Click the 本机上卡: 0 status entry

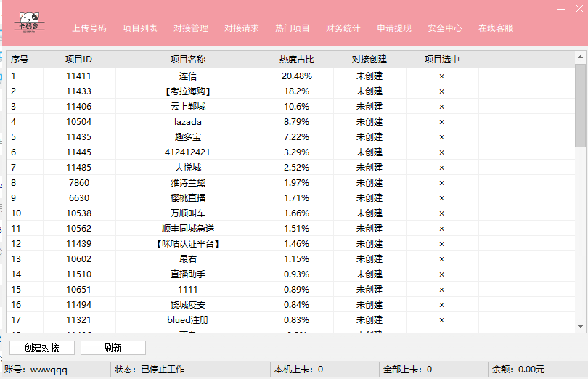[298, 370]
